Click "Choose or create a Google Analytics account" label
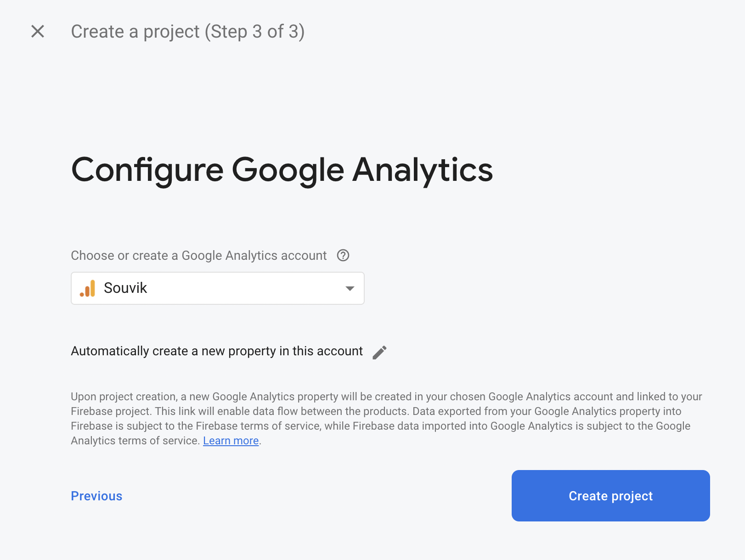This screenshot has width=745, height=560. point(198,255)
